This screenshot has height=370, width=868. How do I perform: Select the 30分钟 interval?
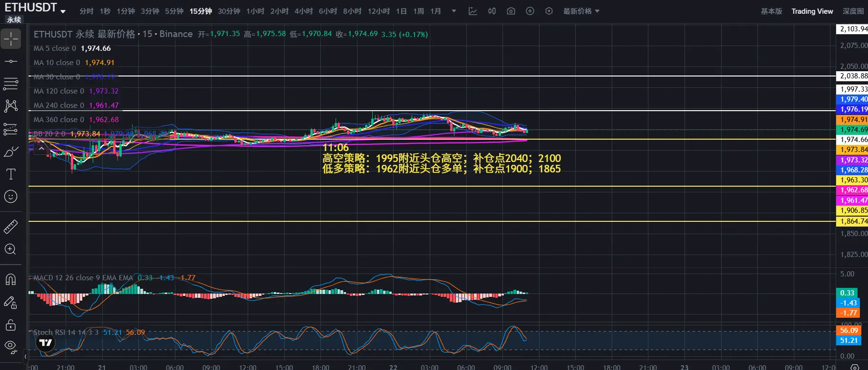click(x=229, y=11)
